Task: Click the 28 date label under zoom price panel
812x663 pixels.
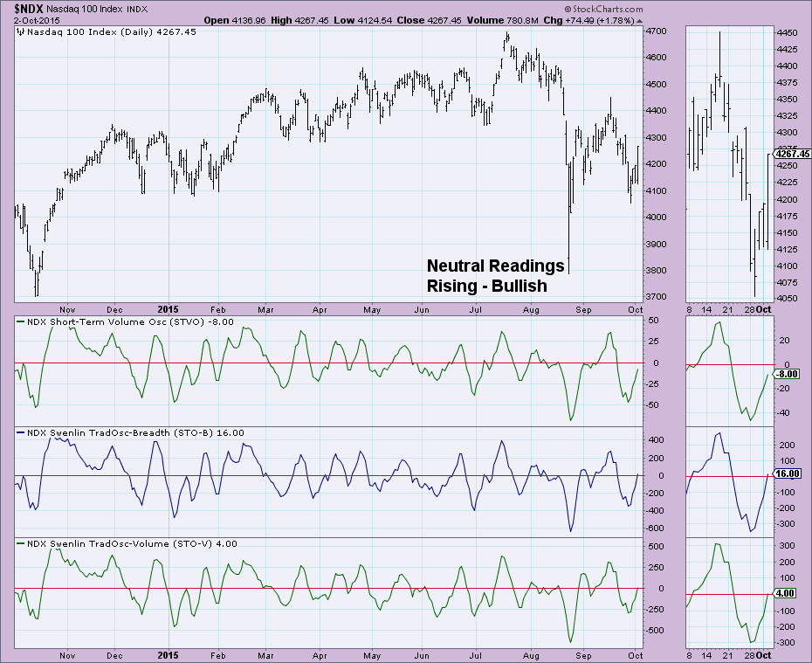Action: point(750,309)
